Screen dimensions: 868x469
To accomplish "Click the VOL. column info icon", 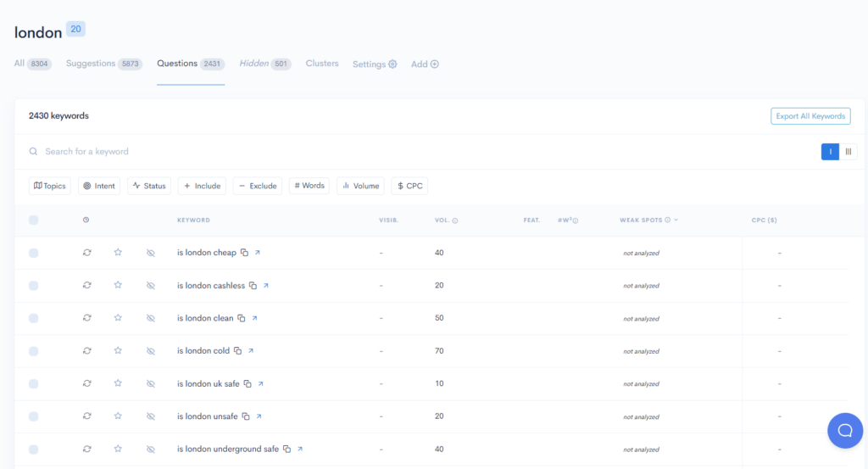I will (x=455, y=221).
